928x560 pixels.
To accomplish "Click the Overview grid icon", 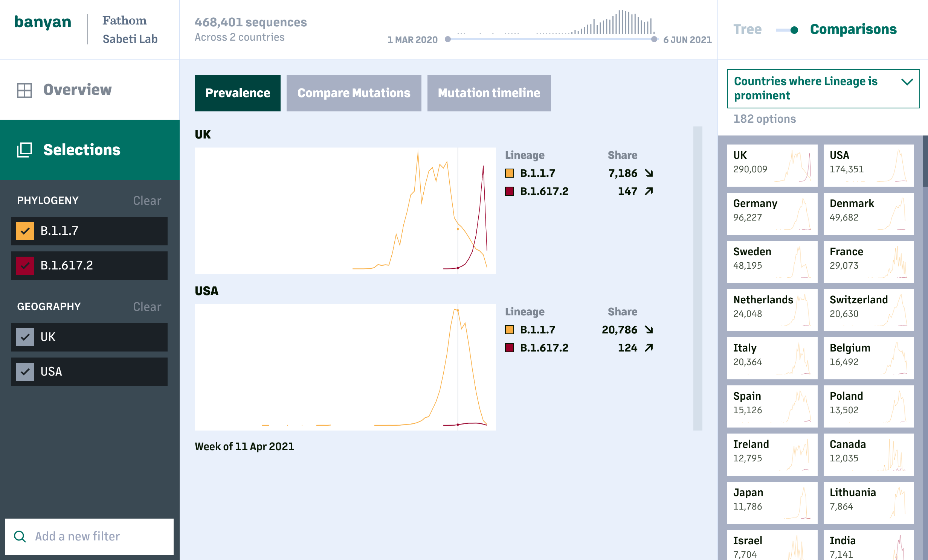I will tap(24, 90).
